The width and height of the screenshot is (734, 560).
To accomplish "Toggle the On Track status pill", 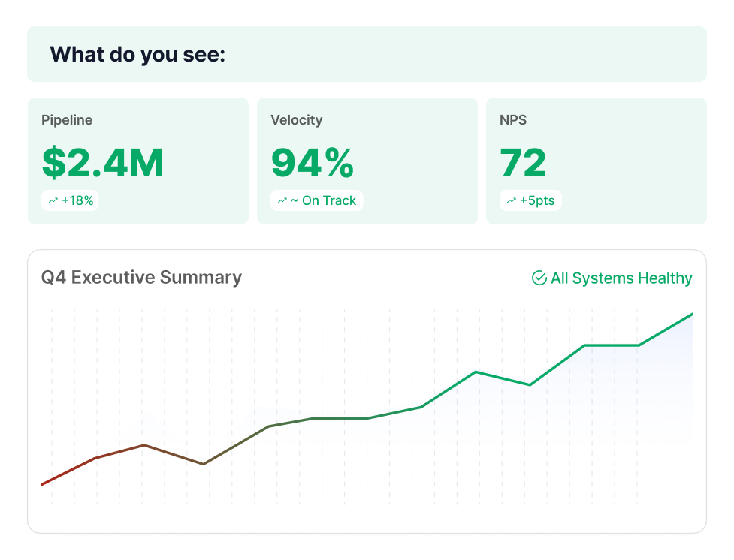I will click(316, 200).
